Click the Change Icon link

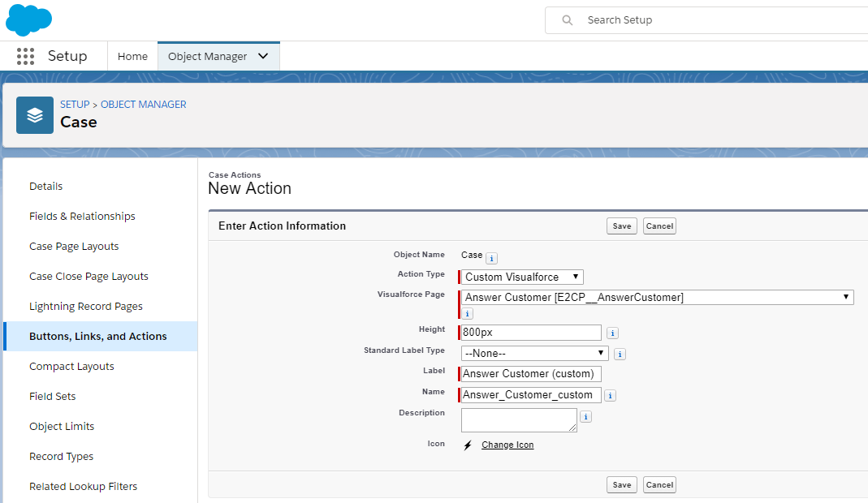click(x=507, y=445)
